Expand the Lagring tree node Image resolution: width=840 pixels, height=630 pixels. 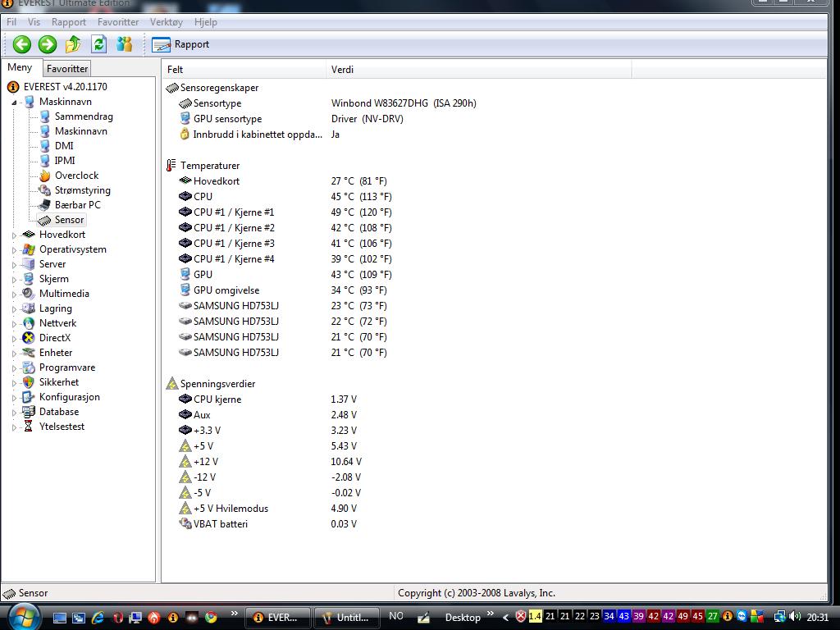(15, 309)
